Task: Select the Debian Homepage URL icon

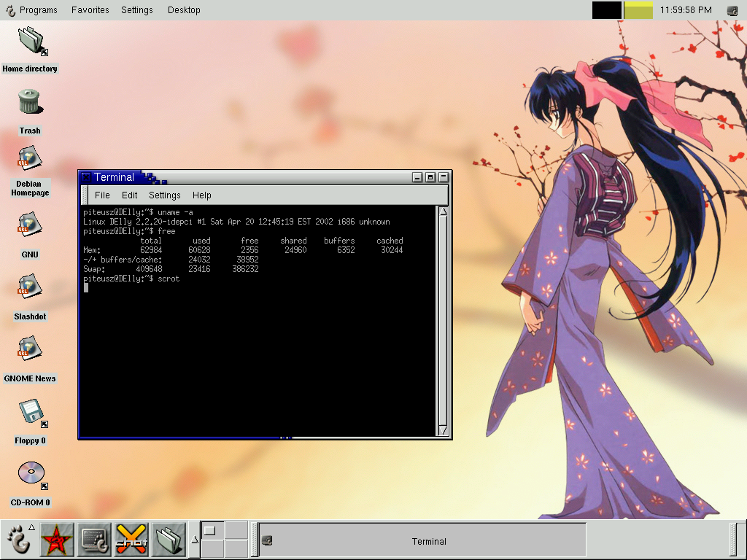Action: (29, 158)
